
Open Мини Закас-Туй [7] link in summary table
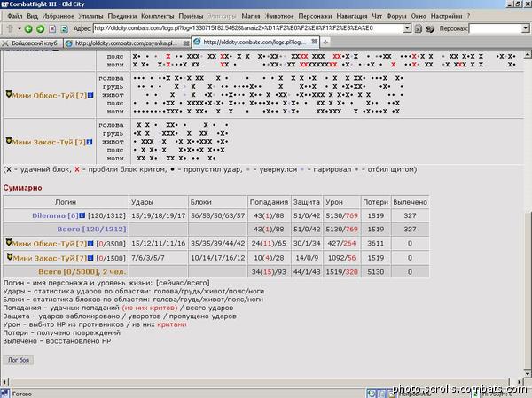pos(50,258)
